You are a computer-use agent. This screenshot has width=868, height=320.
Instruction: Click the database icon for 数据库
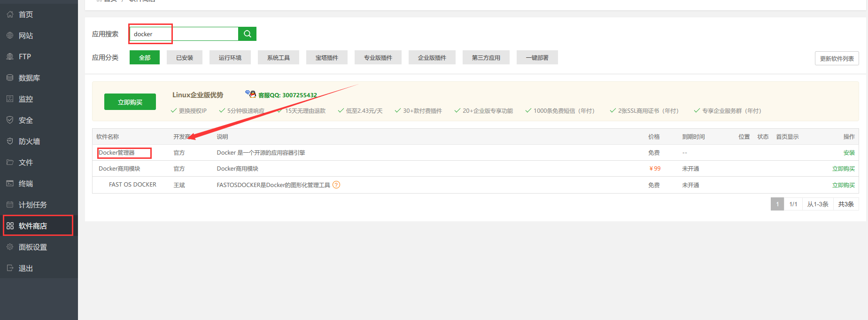pos(10,78)
